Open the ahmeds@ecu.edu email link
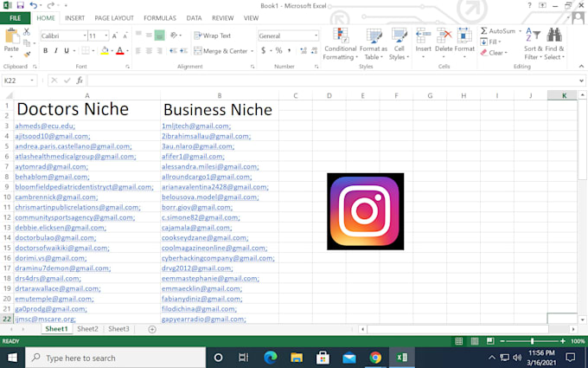 click(45, 126)
